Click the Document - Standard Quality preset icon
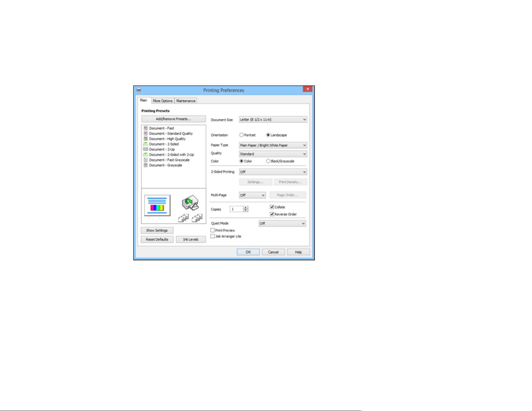 point(145,133)
